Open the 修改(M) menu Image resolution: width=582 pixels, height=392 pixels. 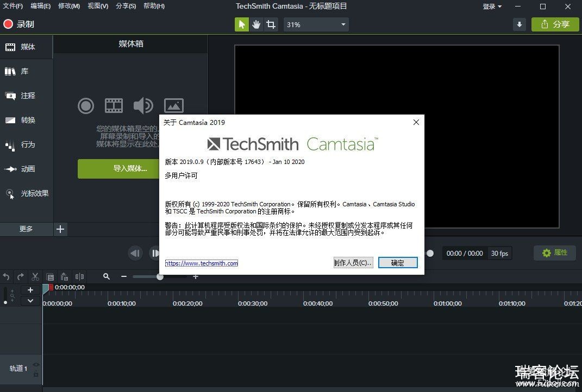69,6
